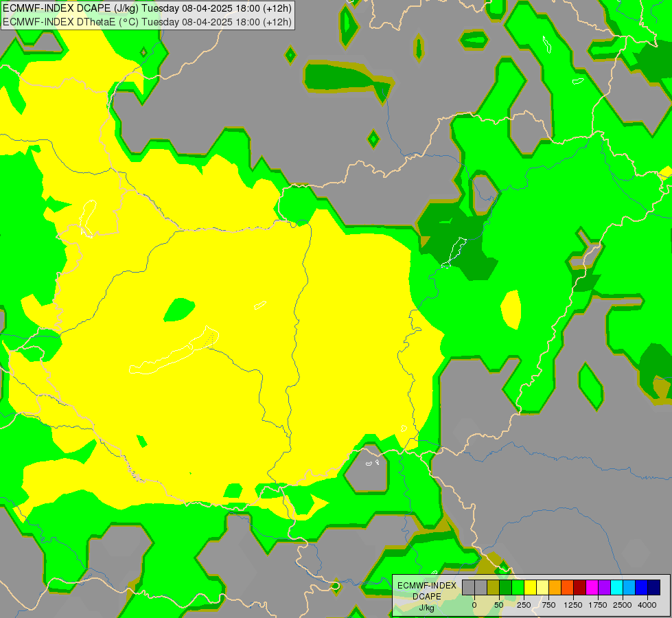Click the legend value 0

tap(474, 605)
